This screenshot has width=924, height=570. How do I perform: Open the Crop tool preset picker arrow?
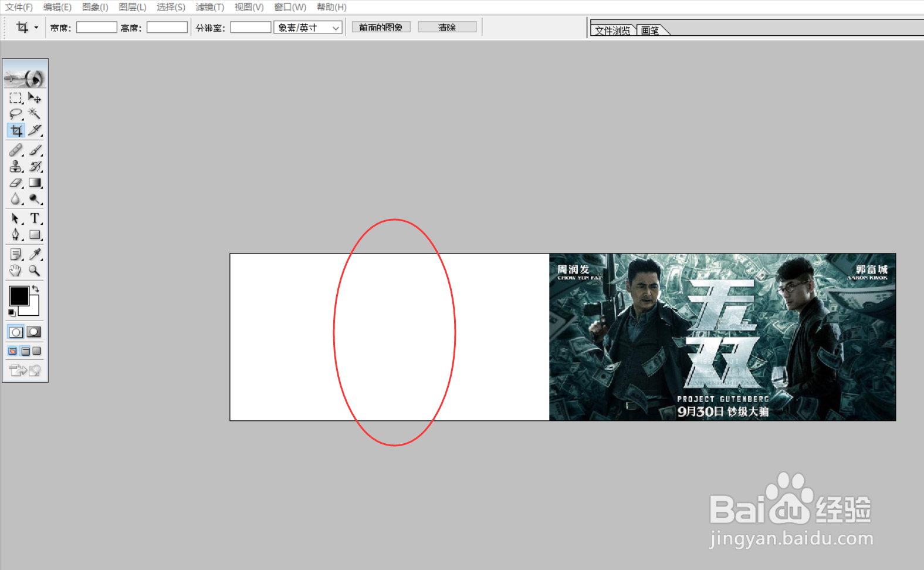point(36,28)
